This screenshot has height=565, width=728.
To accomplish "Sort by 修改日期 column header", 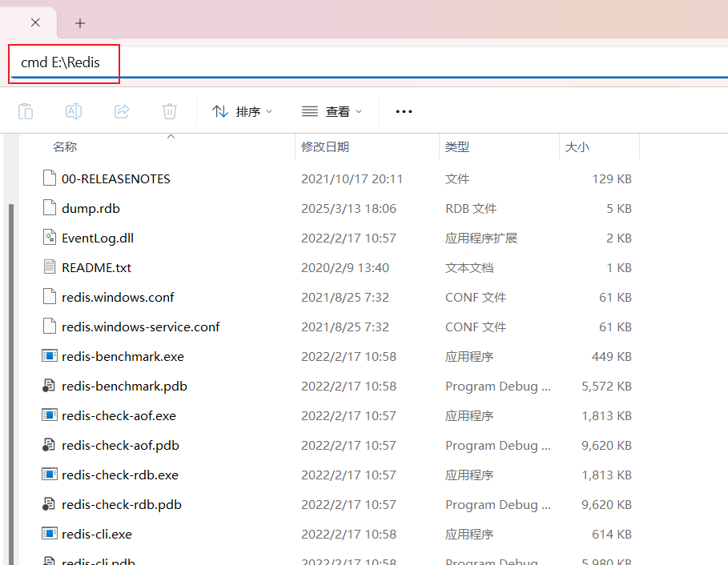I will tap(325, 147).
